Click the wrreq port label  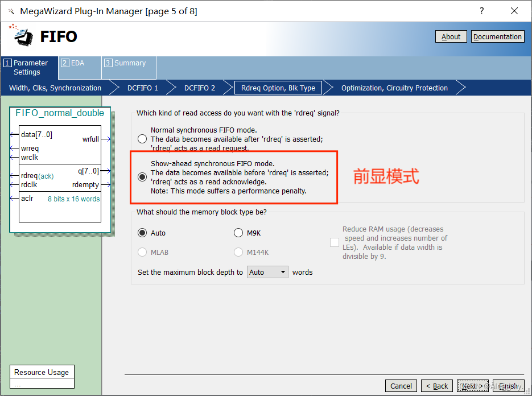coord(30,148)
